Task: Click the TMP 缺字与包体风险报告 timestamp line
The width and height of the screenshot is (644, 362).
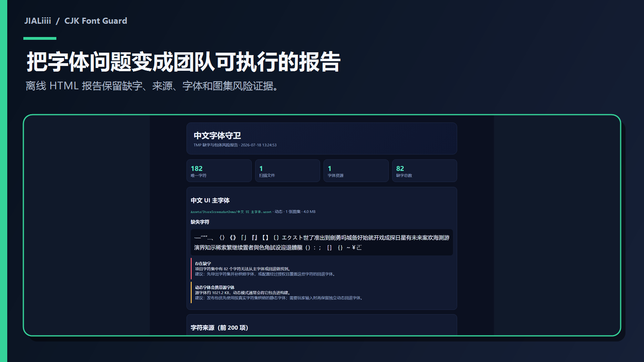Action: tap(235, 145)
